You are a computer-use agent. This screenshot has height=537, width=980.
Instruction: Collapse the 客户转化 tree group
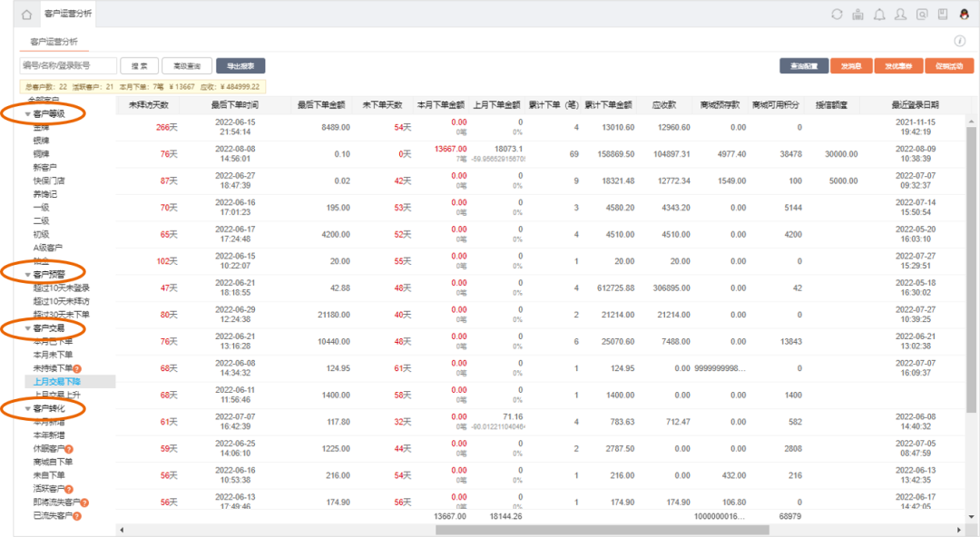(x=28, y=409)
